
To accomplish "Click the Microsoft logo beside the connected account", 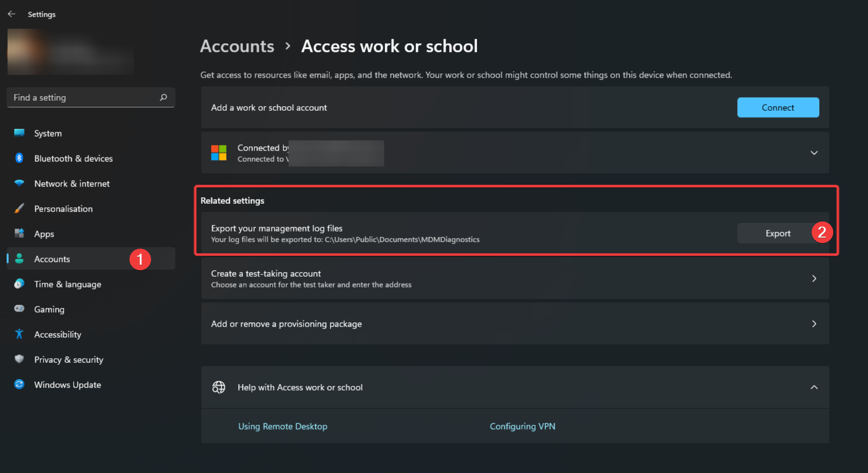I will pos(219,152).
